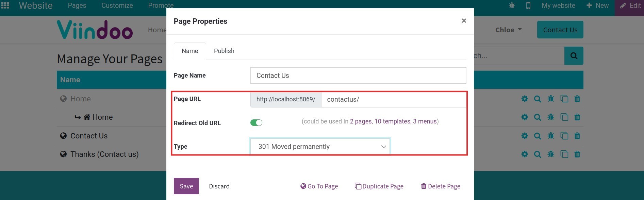Switch to the Name tab

pyautogui.click(x=190, y=51)
